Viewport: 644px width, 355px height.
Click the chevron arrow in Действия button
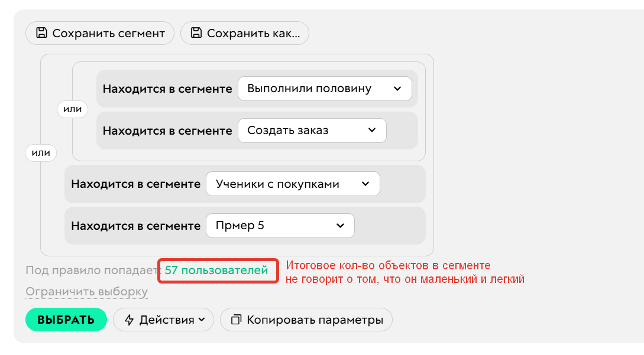click(x=202, y=320)
